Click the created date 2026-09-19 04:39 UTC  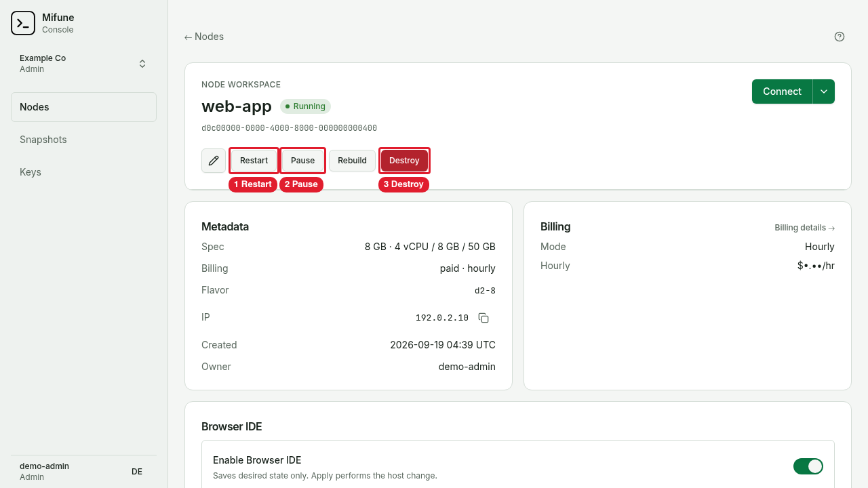pos(443,345)
